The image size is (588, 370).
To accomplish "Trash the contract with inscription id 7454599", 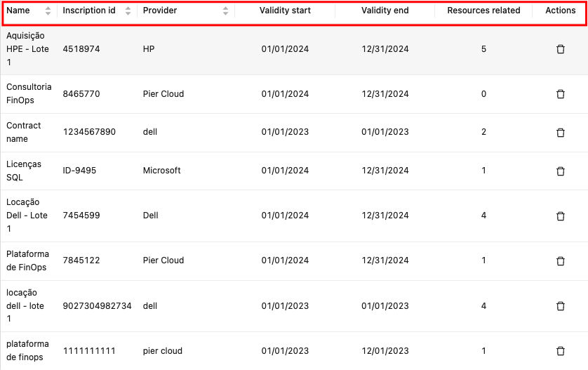I will (560, 216).
